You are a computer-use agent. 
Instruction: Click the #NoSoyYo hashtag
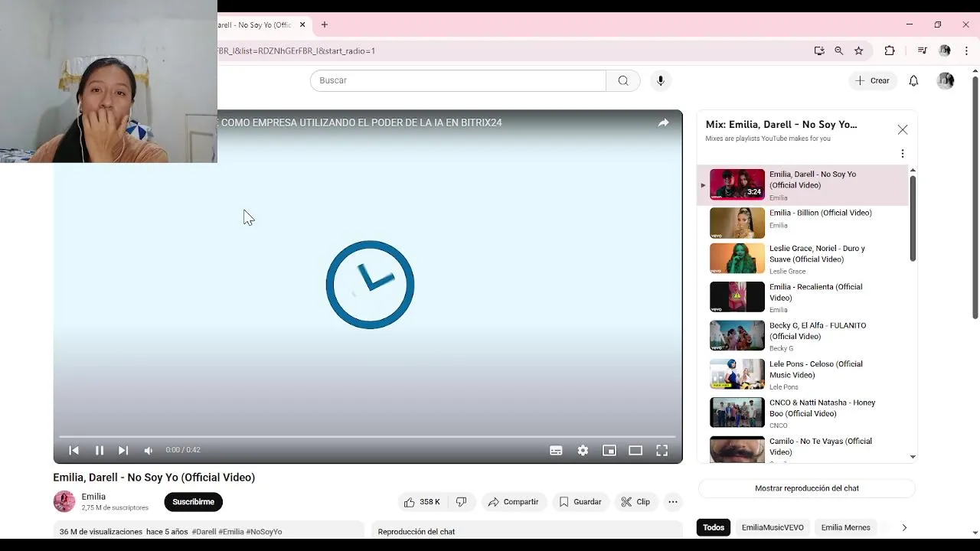click(x=264, y=532)
